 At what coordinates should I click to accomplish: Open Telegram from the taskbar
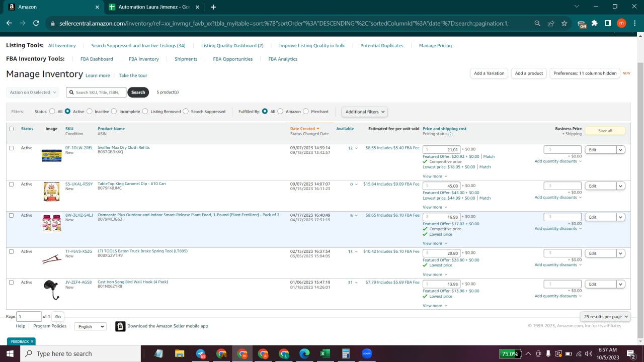click(201, 353)
